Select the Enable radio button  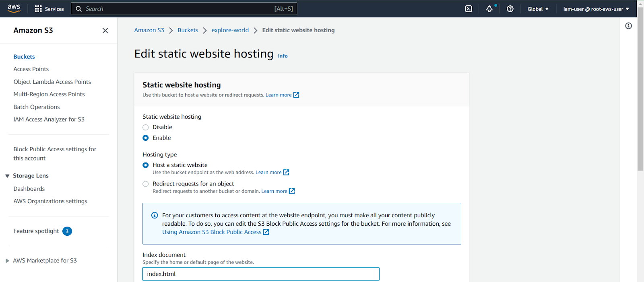pos(146,138)
